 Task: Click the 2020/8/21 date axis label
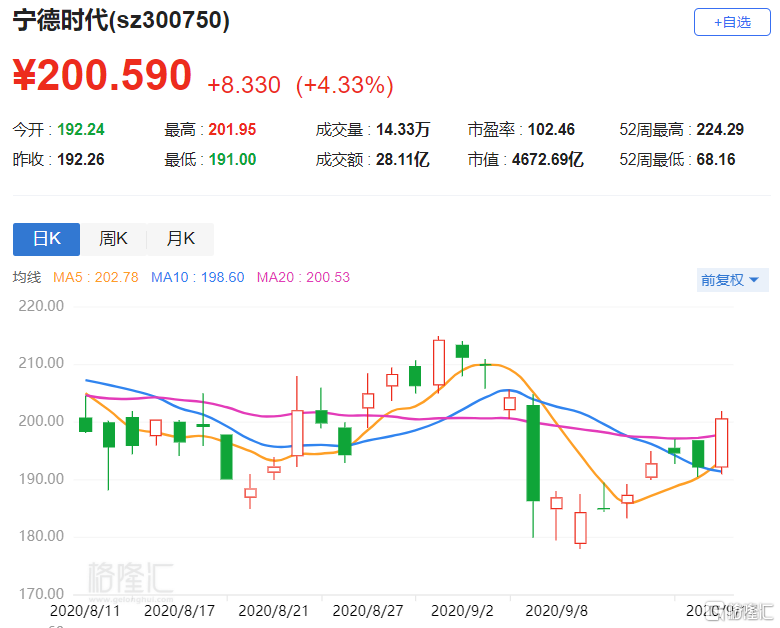pos(274,611)
